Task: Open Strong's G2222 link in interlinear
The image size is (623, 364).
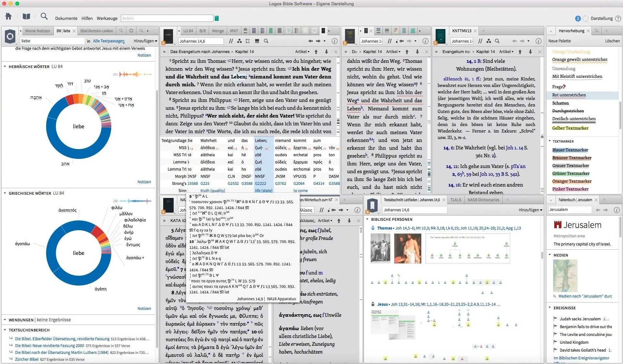Action: pos(260,184)
